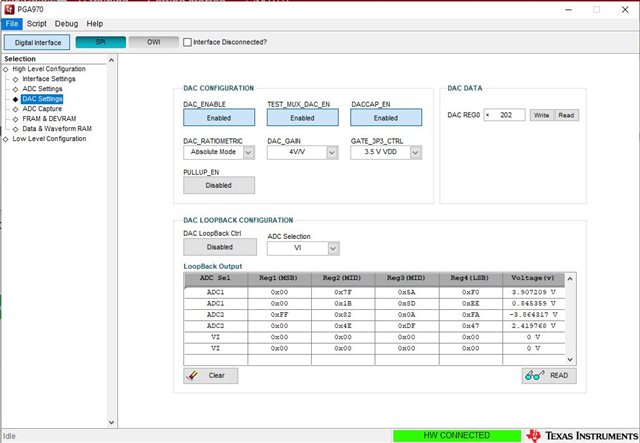Open the Help menu
The width and height of the screenshot is (640, 443).
point(95,24)
